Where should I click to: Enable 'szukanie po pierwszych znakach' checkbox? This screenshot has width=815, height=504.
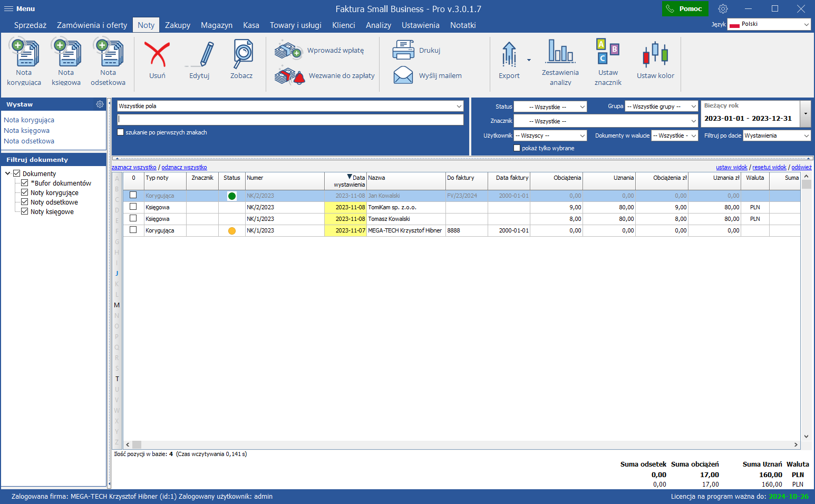(x=121, y=132)
